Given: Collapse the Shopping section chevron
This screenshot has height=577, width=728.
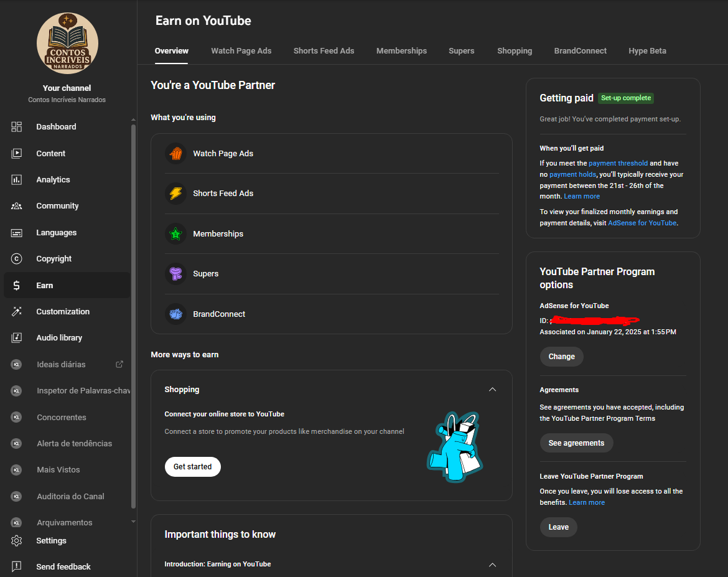Looking at the screenshot, I should tap(492, 390).
